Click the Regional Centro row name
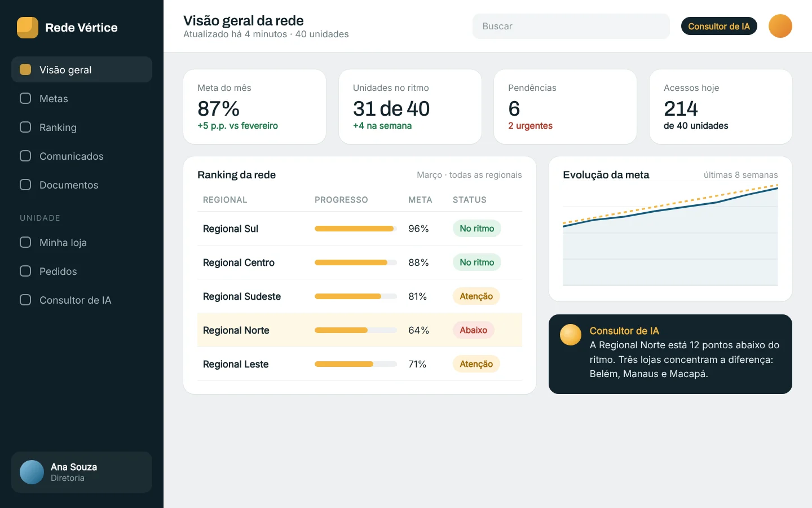The image size is (812, 508). coord(239,262)
